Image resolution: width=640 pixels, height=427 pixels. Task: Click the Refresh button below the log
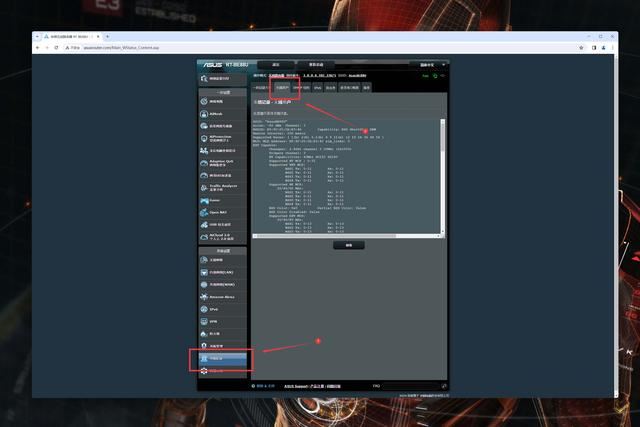pos(349,244)
